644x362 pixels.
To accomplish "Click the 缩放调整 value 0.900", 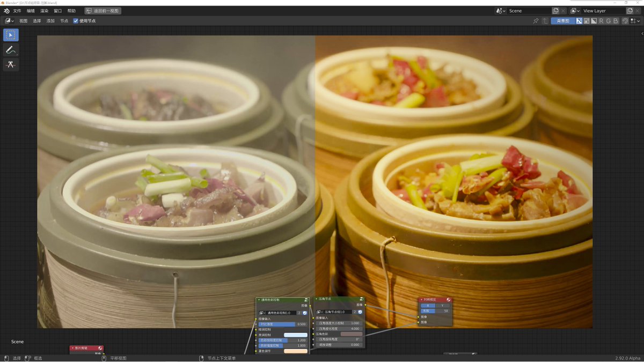I will (340, 344).
